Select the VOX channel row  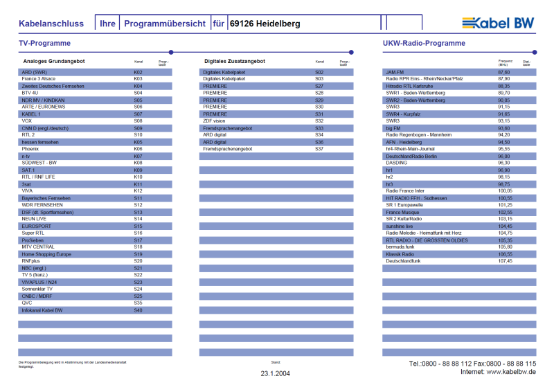[95, 121]
